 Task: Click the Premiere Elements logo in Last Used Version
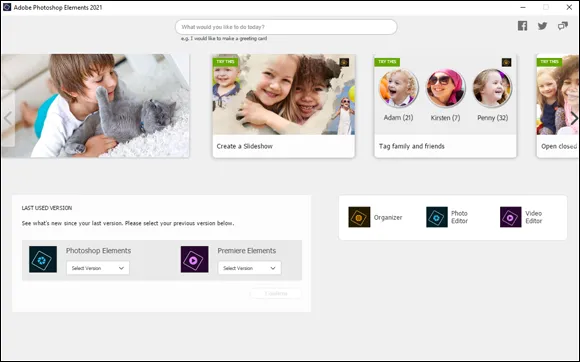[195, 259]
